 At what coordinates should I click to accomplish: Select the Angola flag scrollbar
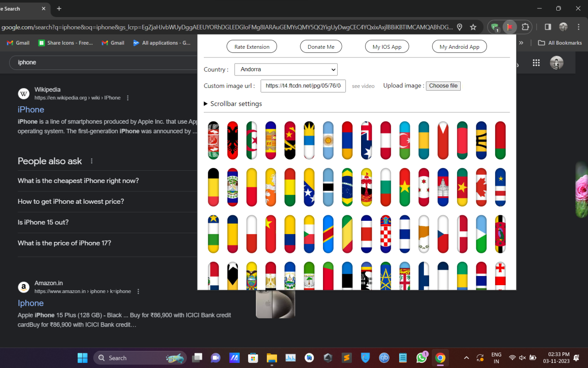(x=290, y=140)
